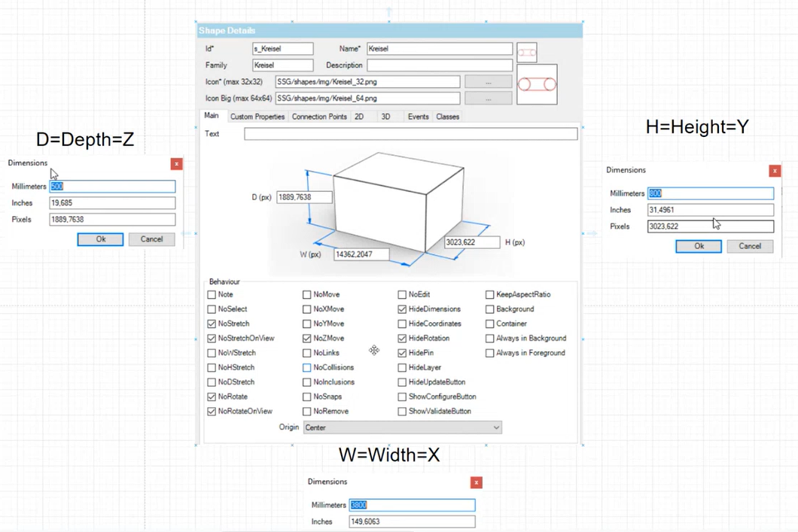The height and width of the screenshot is (532, 798).
Task: Click Ok in the Height Dimensions dialog
Action: coord(699,246)
